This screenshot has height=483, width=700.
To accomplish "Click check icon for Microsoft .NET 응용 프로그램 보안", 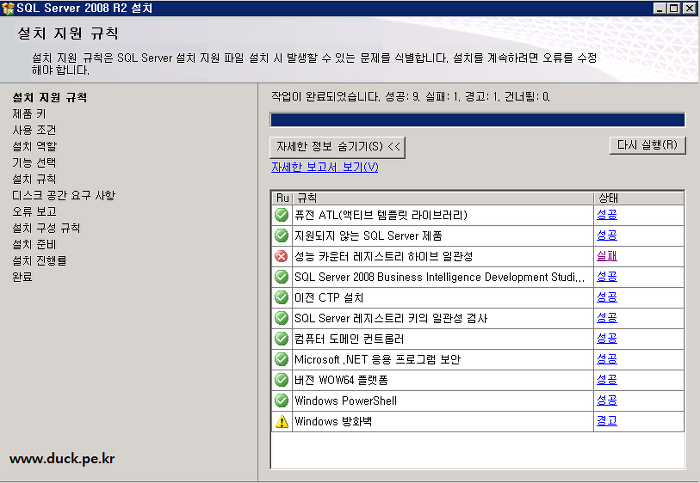I will click(x=281, y=359).
